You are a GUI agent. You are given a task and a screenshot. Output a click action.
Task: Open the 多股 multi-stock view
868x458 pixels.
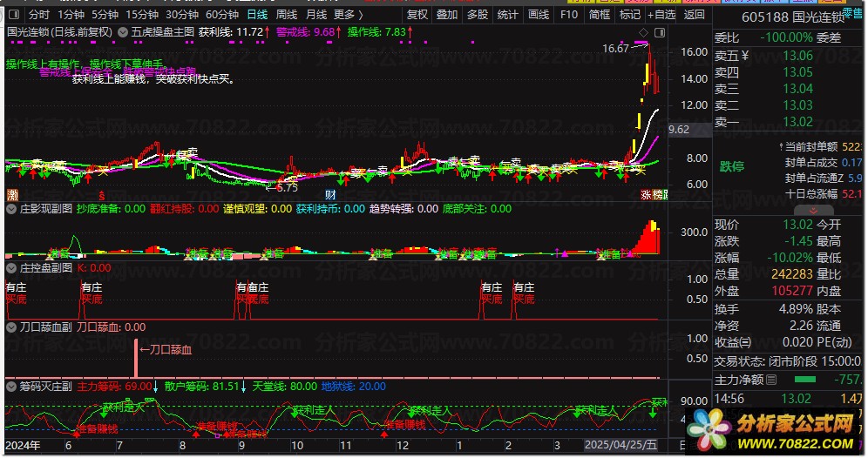(x=478, y=15)
